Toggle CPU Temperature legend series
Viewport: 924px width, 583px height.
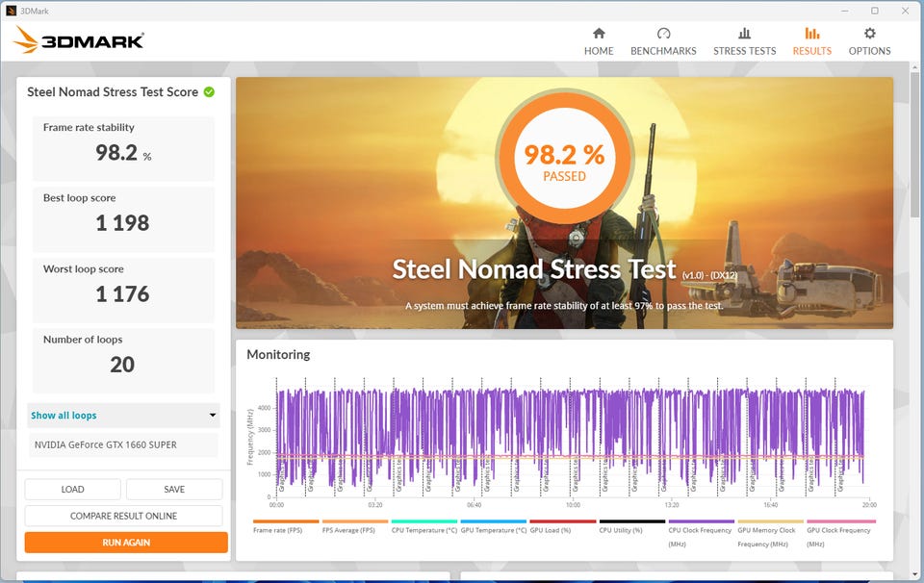(424, 526)
